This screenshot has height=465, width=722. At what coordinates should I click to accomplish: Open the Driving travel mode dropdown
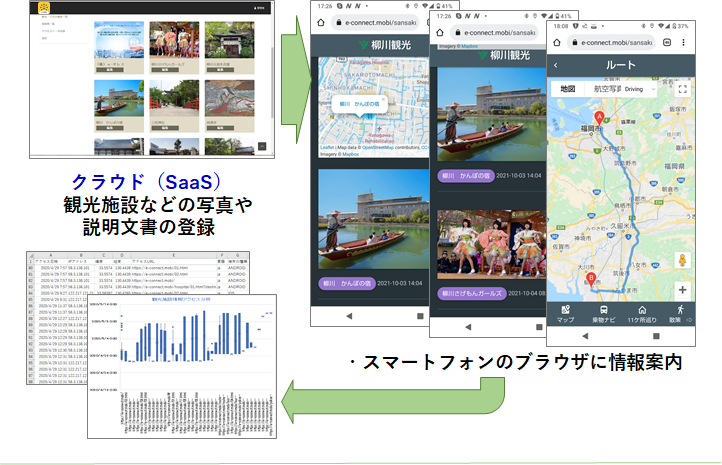[640, 89]
